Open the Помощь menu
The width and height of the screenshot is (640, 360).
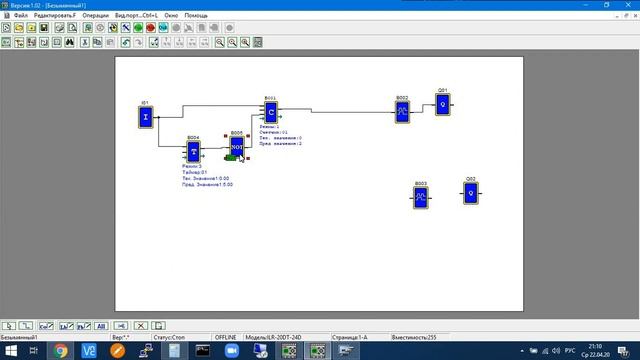[x=196, y=16]
